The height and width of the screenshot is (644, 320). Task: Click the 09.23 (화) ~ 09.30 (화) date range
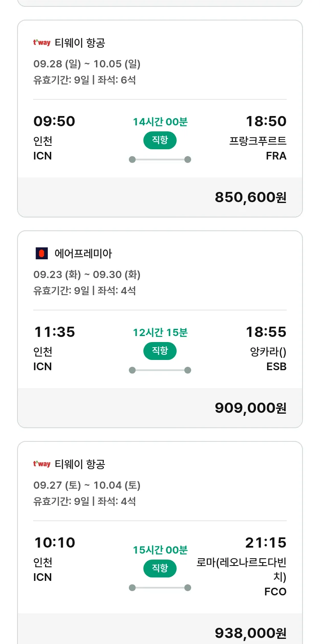point(87,275)
